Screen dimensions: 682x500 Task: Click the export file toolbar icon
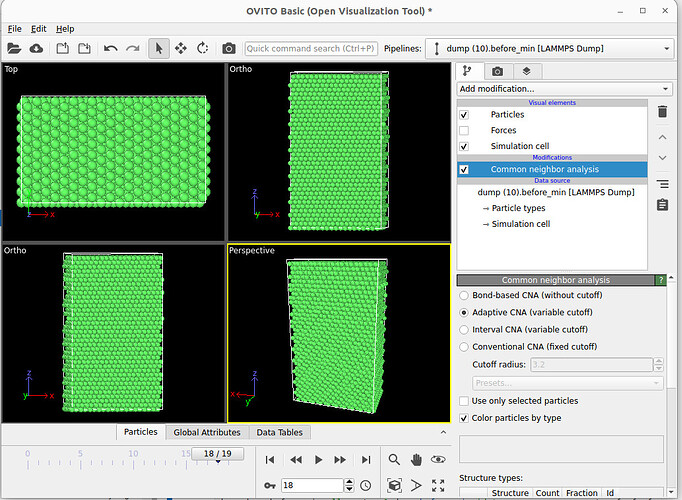point(63,48)
